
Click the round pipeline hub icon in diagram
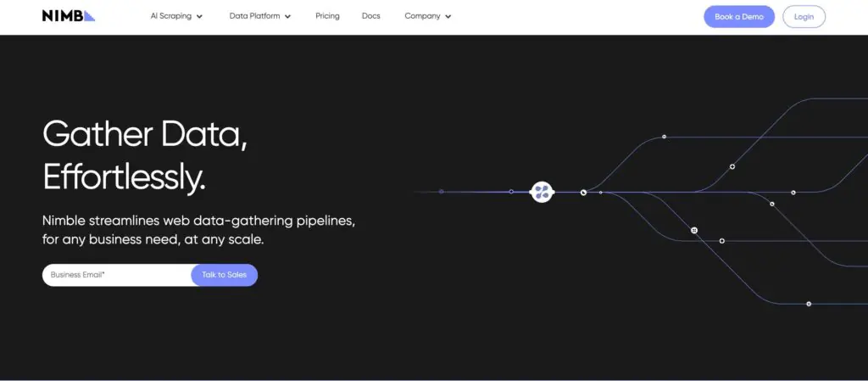(x=542, y=192)
